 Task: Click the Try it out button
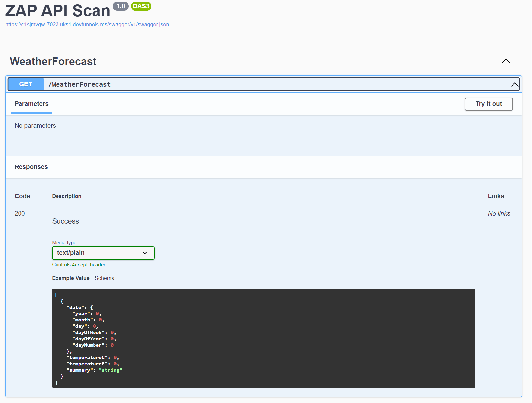coord(488,104)
